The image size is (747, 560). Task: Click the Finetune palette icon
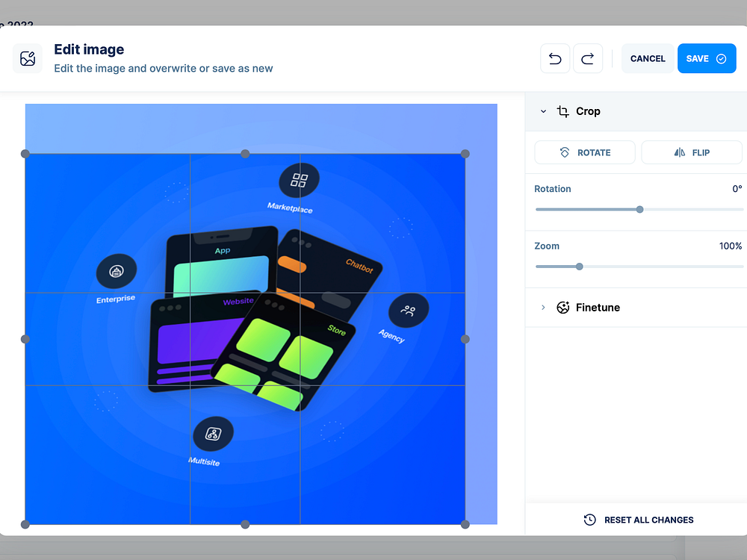pos(563,308)
